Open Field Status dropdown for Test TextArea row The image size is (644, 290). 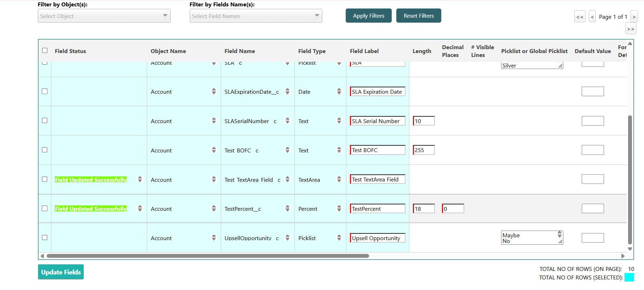point(140,179)
